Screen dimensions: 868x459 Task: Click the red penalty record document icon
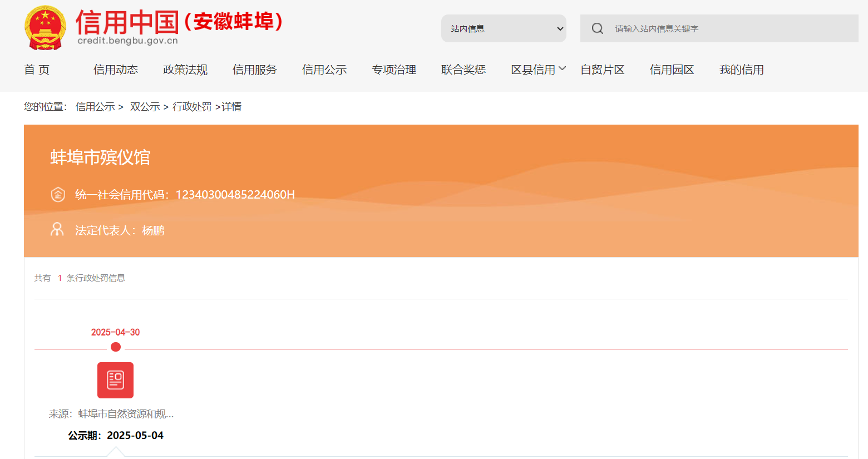(x=115, y=380)
